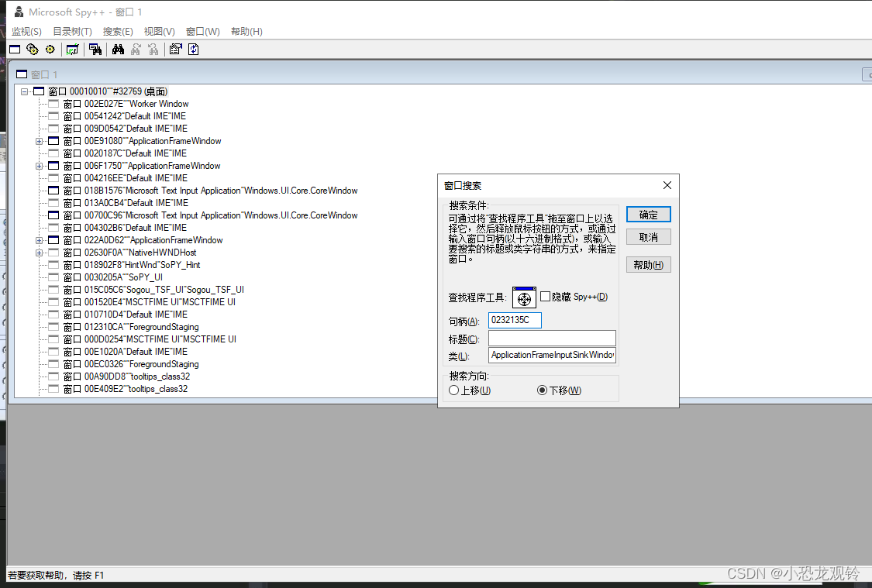
Task: Click the Find Window toolbar icon
Action: [95, 50]
